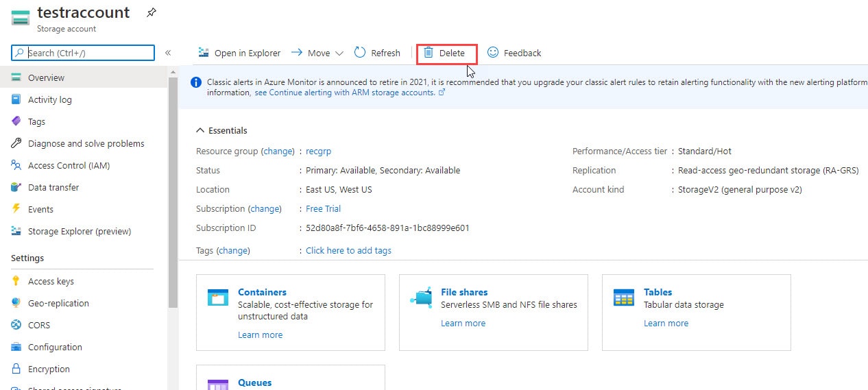Click the pin icon next to testraccount
Image resolution: width=868 pixels, height=390 pixels.
click(152, 12)
